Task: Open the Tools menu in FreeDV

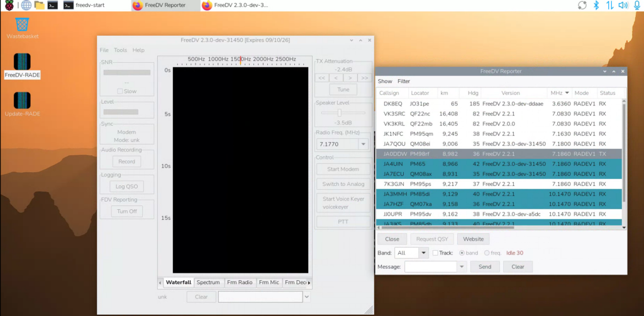Action: point(120,50)
